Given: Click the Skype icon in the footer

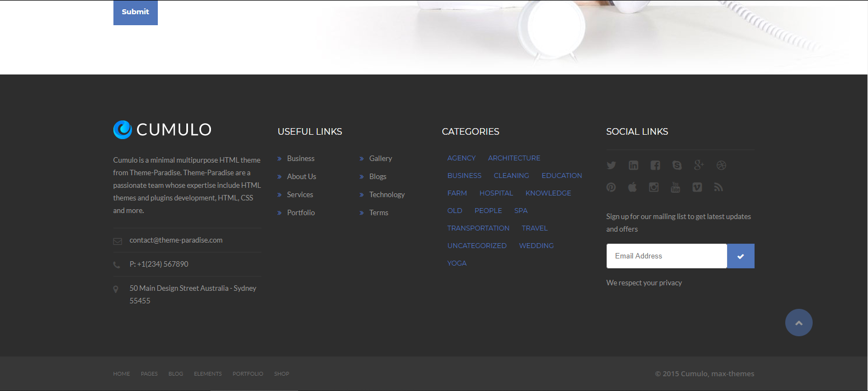Looking at the screenshot, I should click(x=677, y=165).
